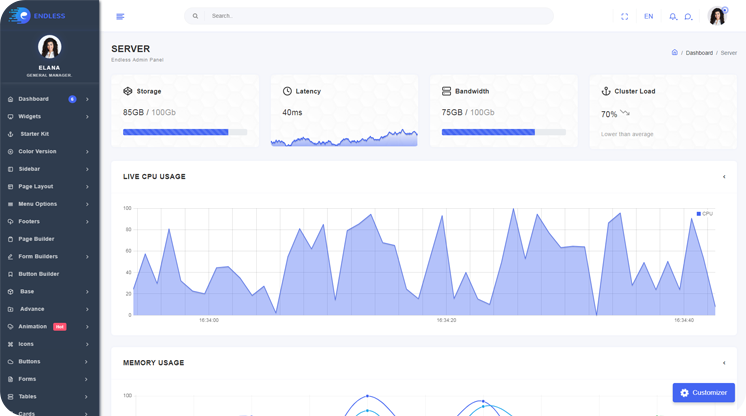Open the EN language dropdown
746x416 pixels.
pyautogui.click(x=648, y=16)
